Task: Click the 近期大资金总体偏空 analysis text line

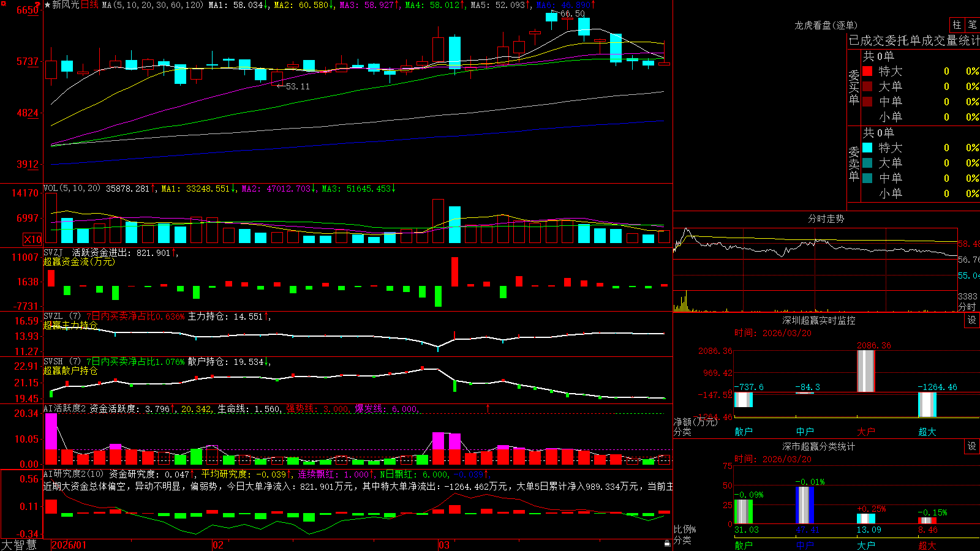Action: [x=358, y=486]
